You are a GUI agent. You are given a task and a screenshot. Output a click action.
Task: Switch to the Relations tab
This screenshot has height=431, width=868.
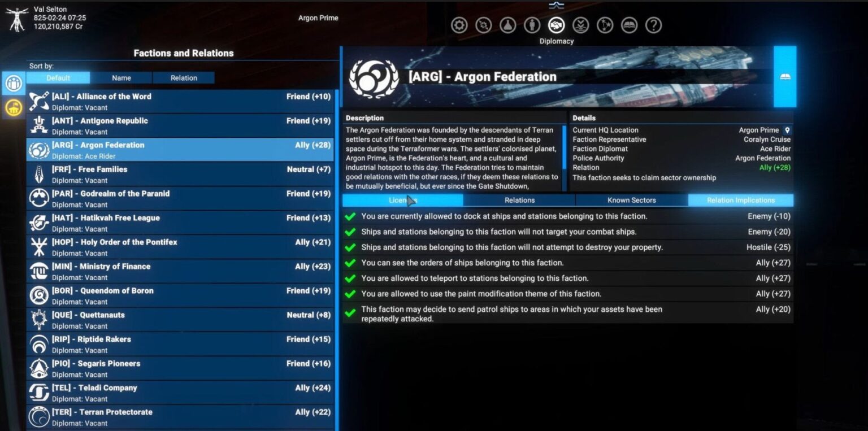tap(519, 200)
